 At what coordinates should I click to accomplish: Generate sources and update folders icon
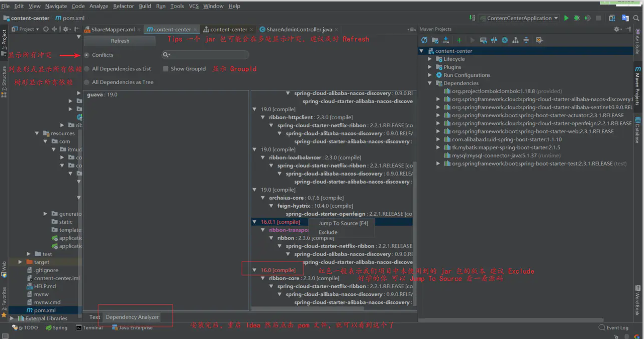(435, 40)
